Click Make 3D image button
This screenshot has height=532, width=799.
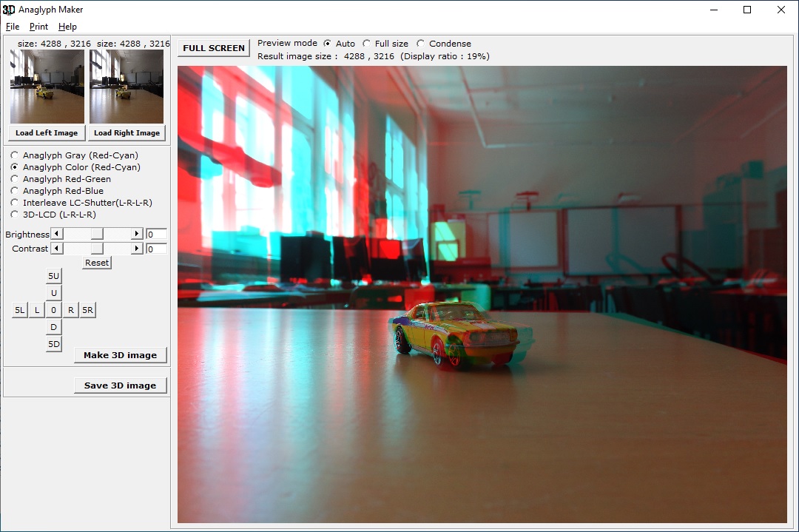point(121,355)
